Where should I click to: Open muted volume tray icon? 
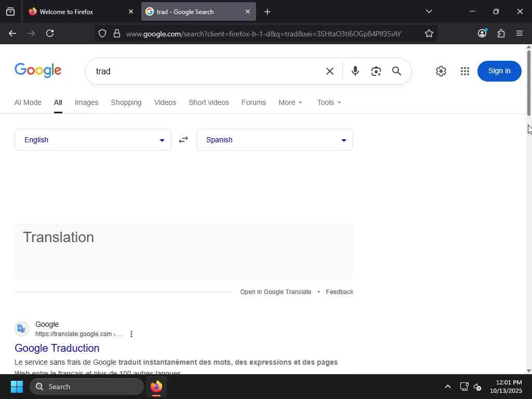point(477,387)
